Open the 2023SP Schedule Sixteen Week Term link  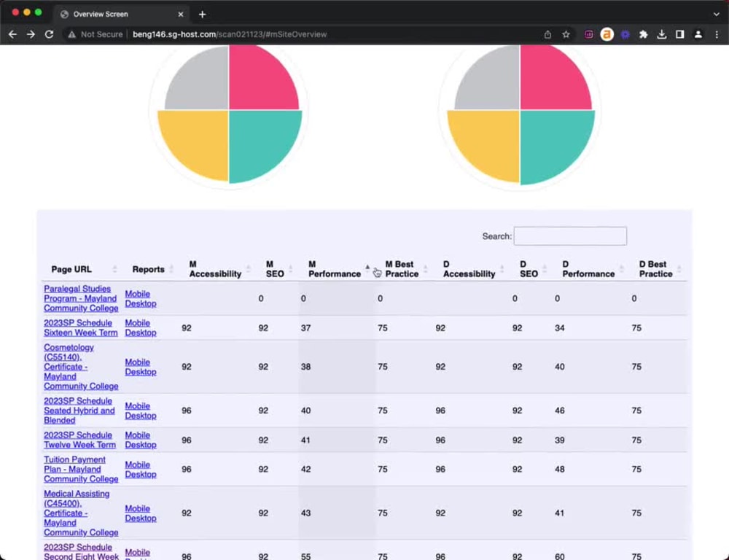[80, 328]
